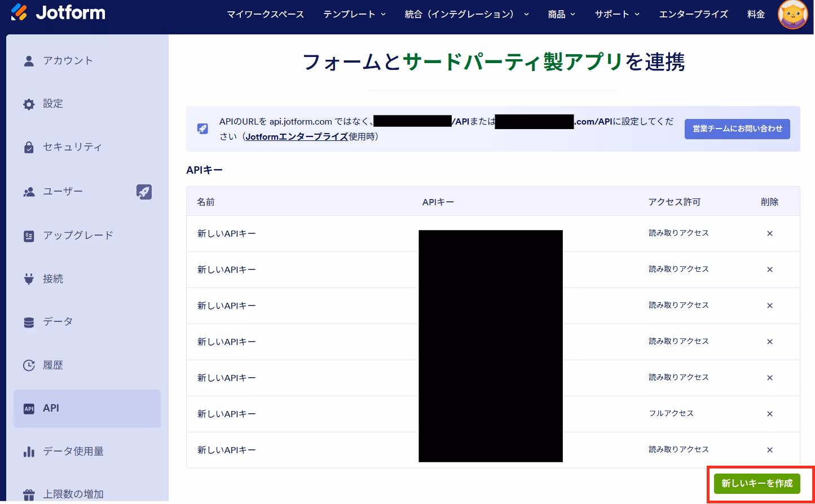The width and height of the screenshot is (815, 504).
Task: Select 設定 in the sidebar
Action: tap(87, 104)
